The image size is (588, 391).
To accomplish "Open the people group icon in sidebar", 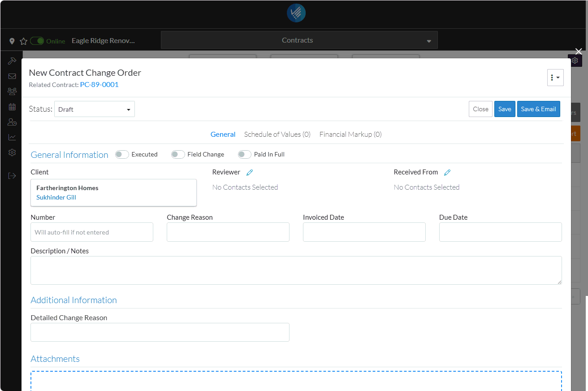I will 12,91.
